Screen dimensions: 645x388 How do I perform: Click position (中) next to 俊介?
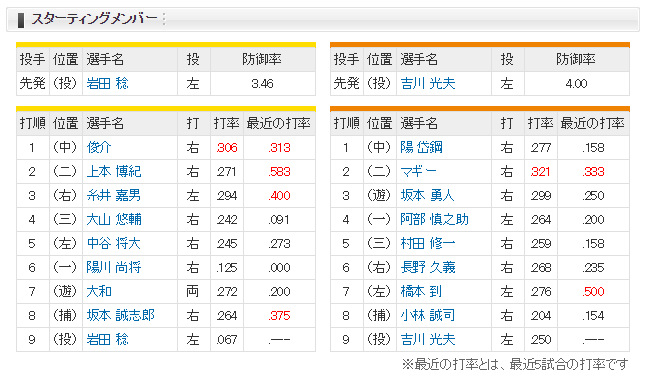65,147
